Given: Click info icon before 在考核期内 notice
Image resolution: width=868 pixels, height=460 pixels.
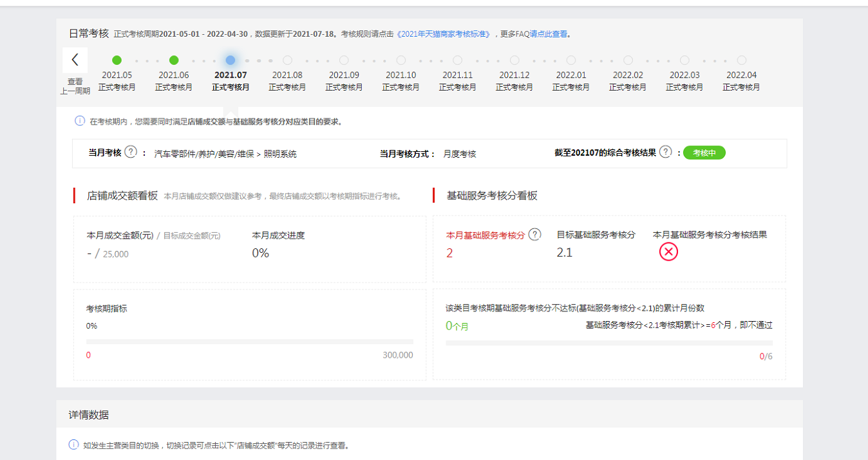Looking at the screenshot, I should 80,121.
